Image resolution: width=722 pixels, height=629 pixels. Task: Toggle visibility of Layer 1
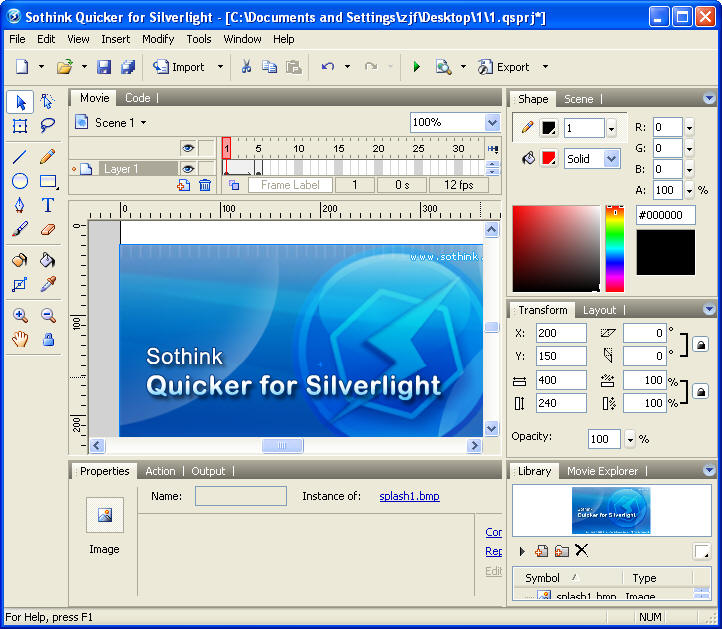click(x=188, y=169)
